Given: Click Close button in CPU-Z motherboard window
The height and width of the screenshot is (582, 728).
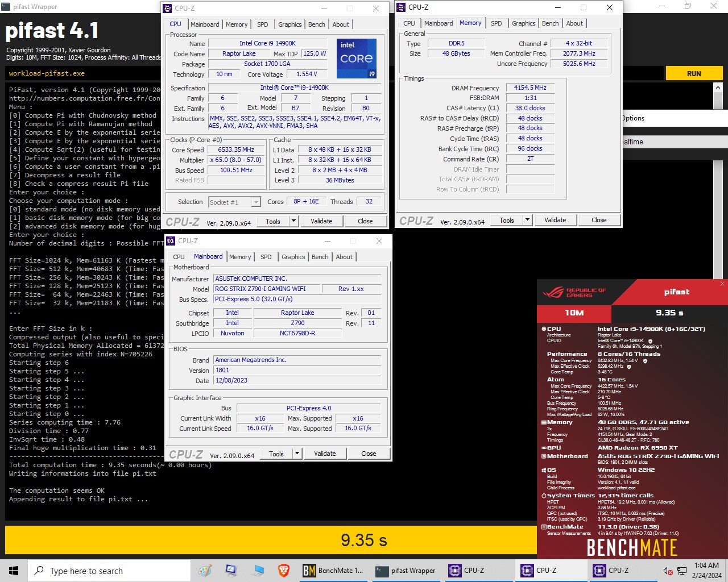Looking at the screenshot, I should coord(369,454).
